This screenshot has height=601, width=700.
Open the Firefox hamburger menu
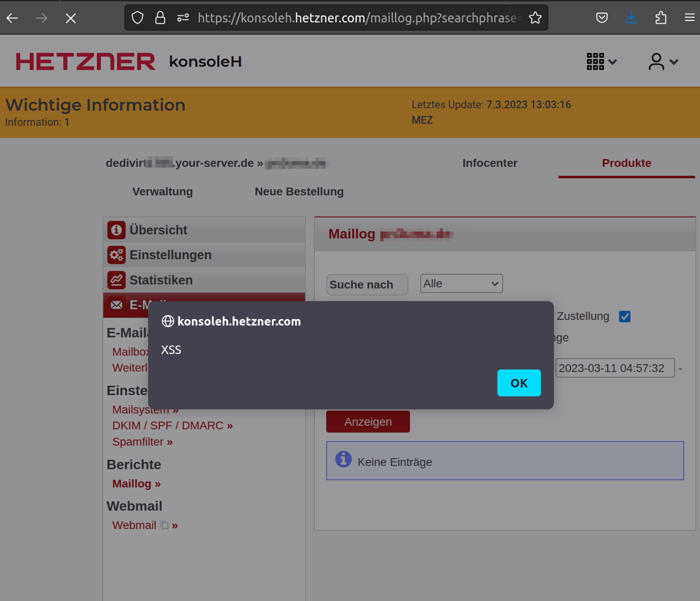pyautogui.click(x=689, y=18)
